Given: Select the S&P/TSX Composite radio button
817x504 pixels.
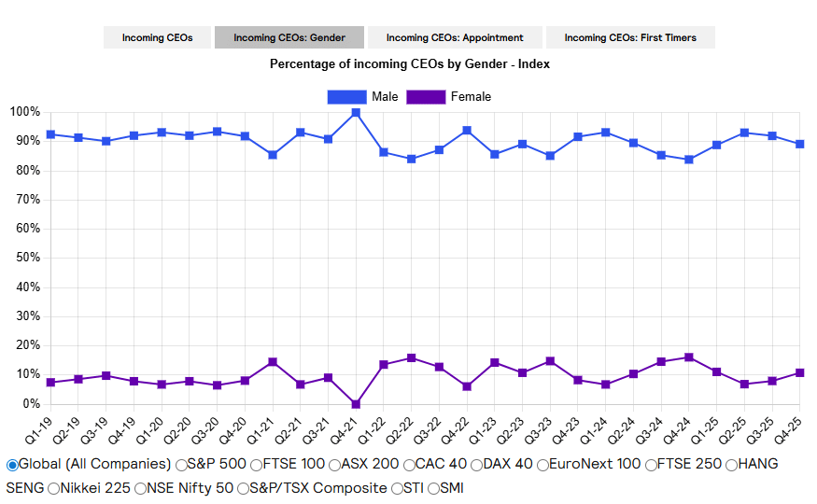Looking at the screenshot, I should [x=243, y=488].
